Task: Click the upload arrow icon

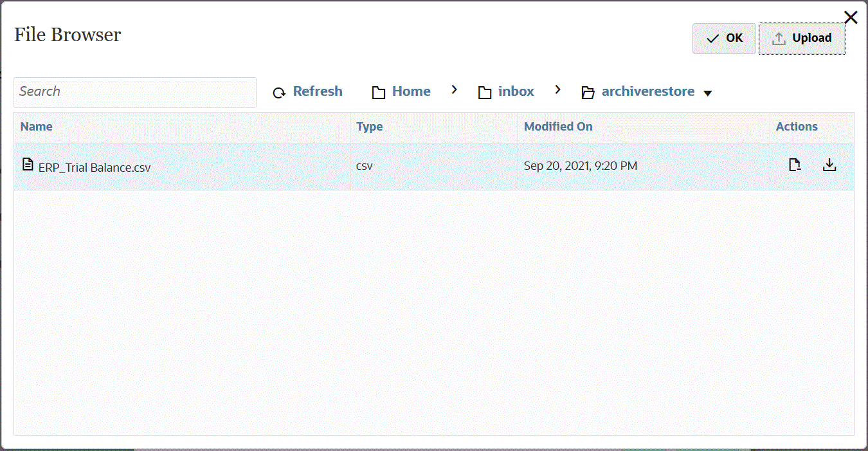Action: click(779, 39)
